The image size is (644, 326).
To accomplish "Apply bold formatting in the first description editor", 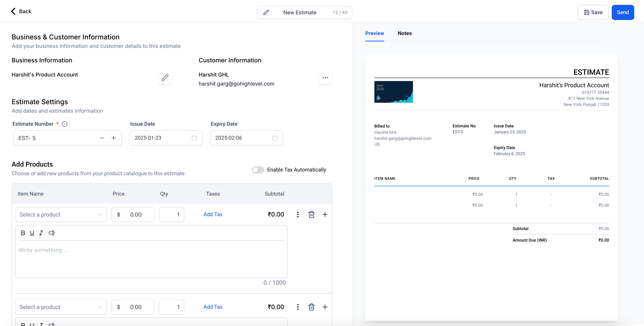I will (x=23, y=233).
